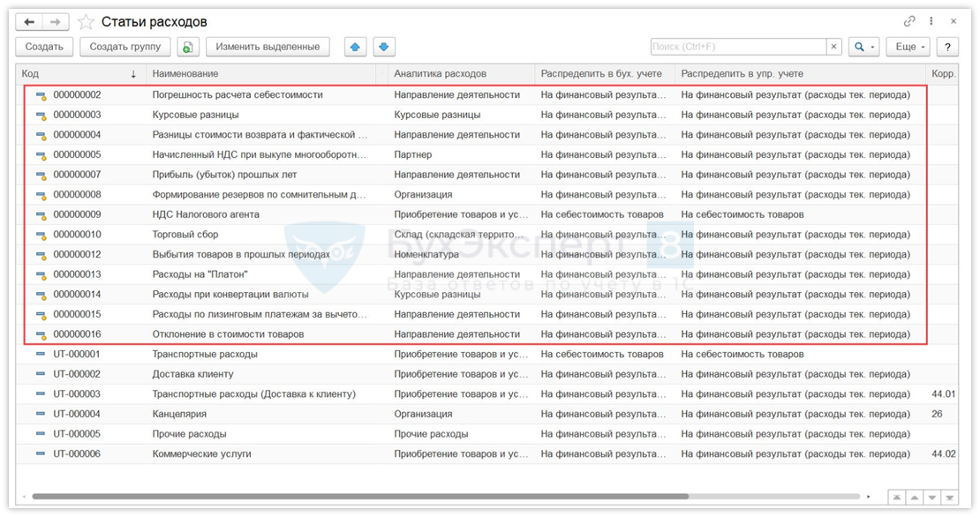Viewport: 980px width, 517px height.
Task: Clear the search field with X
Action: [x=833, y=47]
